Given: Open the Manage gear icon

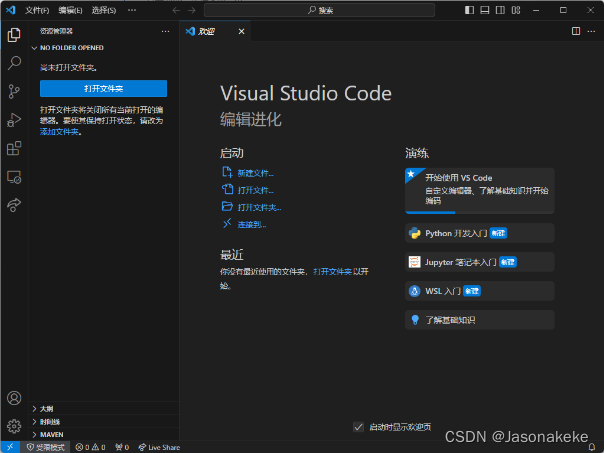Looking at the screenshot, I should click(x=14, y=426).
